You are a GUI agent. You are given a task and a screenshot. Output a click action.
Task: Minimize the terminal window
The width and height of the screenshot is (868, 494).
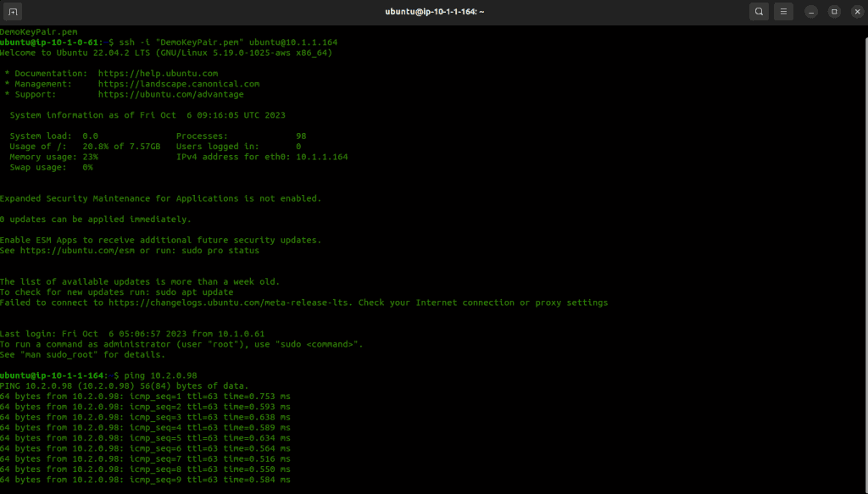(811, 11)
